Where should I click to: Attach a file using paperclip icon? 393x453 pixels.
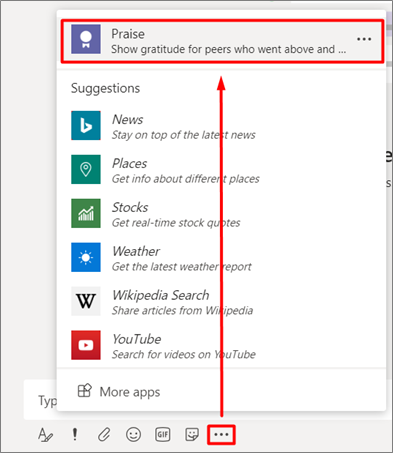pos(104,435)
